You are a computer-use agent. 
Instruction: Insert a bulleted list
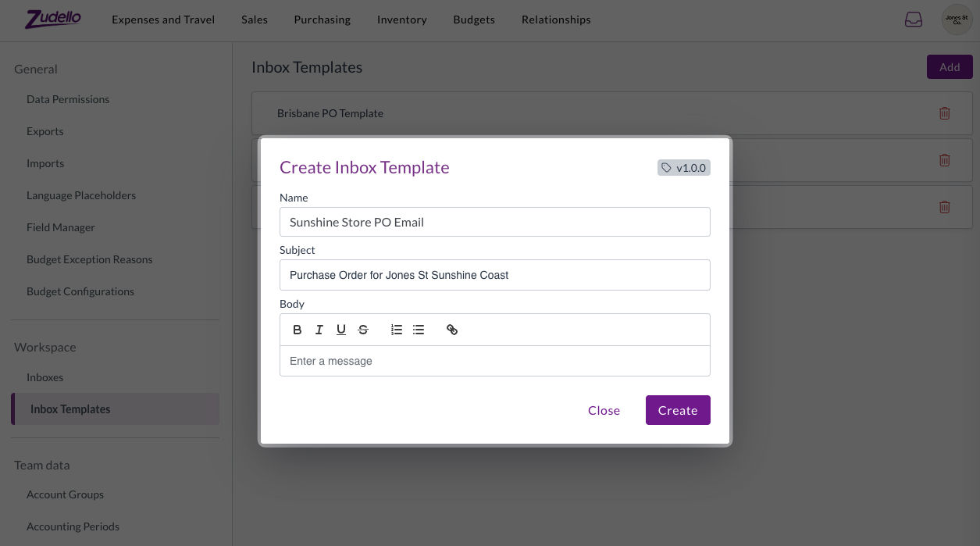(419, 330)
